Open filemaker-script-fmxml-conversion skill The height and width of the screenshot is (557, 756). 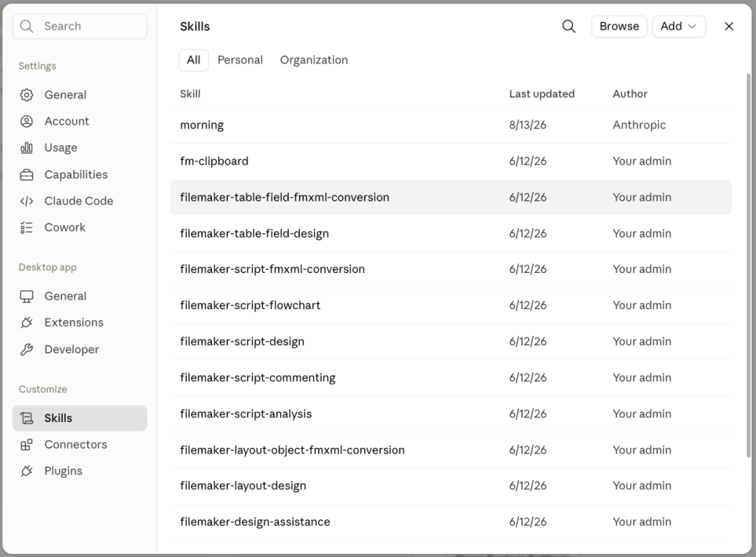tap(451, 269)
